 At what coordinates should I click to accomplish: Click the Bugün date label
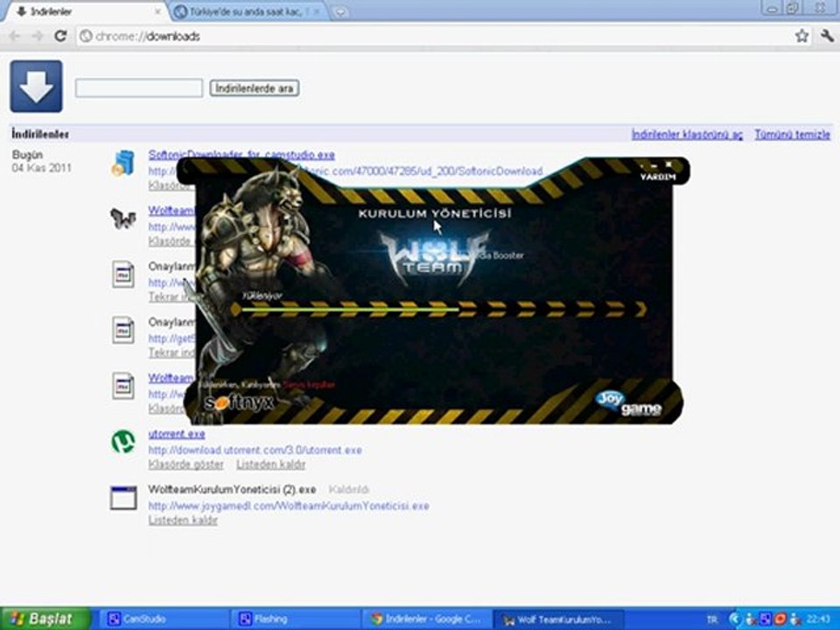[27, 155]
